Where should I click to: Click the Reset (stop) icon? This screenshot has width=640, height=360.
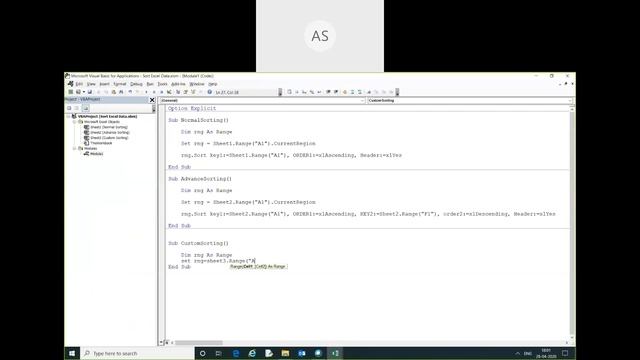162,92
